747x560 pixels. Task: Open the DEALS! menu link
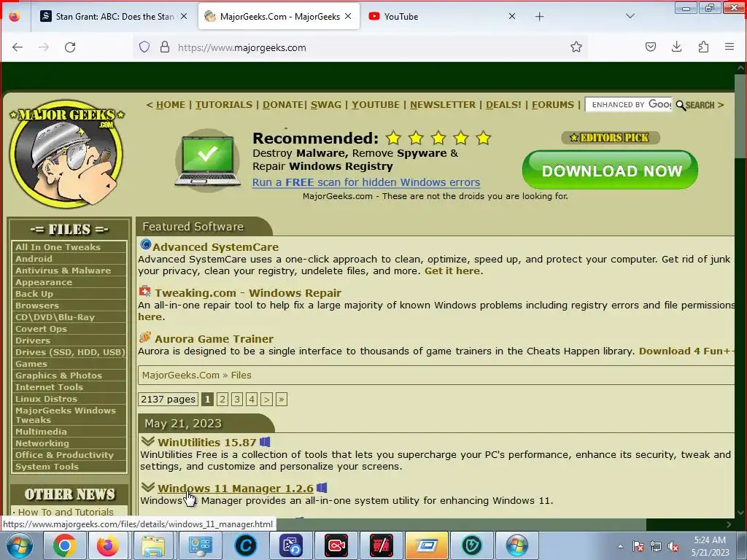503,105
